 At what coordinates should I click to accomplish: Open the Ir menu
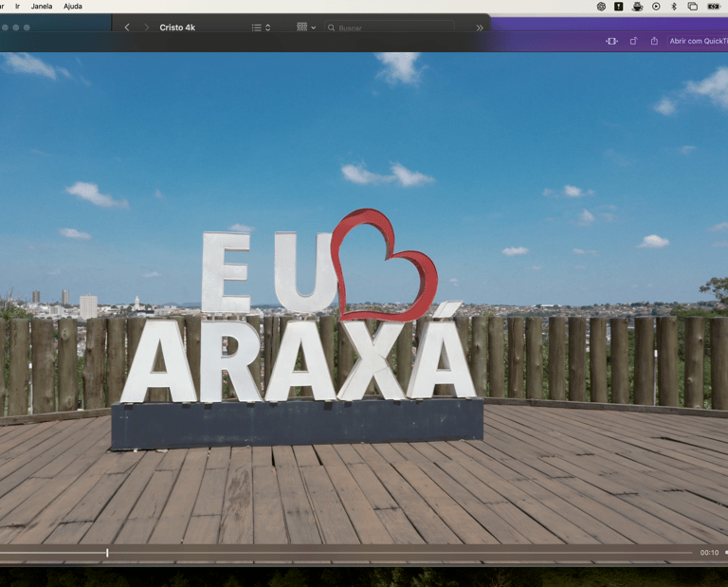18,6
